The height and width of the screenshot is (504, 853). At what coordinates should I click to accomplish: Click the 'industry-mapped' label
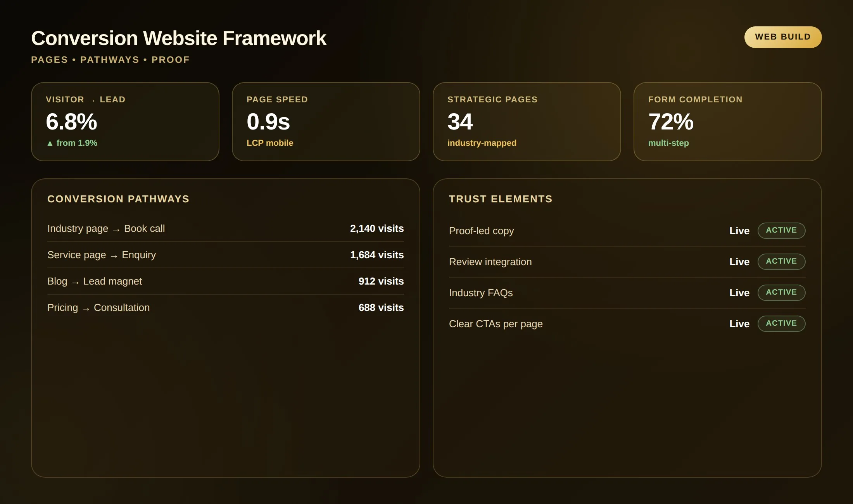coord(482,143)
